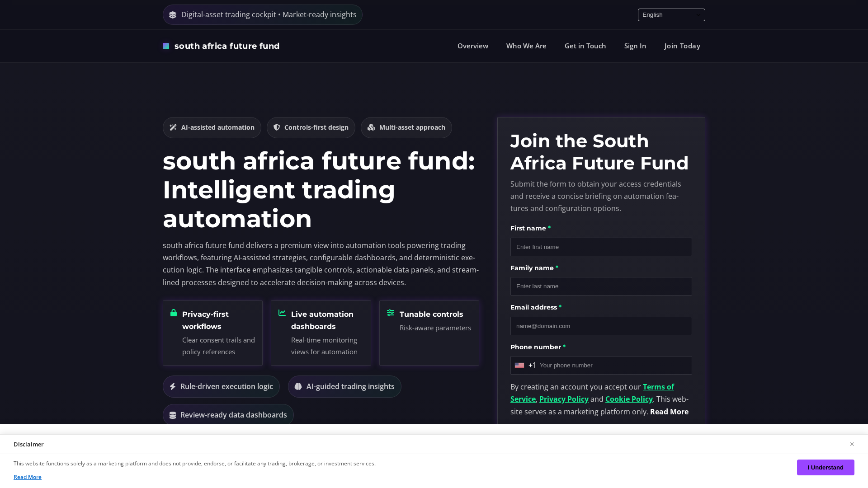This screenshot has height=488, width=868.
Task: Go to Get in Touch in navigation
Action: pos(585,46)
